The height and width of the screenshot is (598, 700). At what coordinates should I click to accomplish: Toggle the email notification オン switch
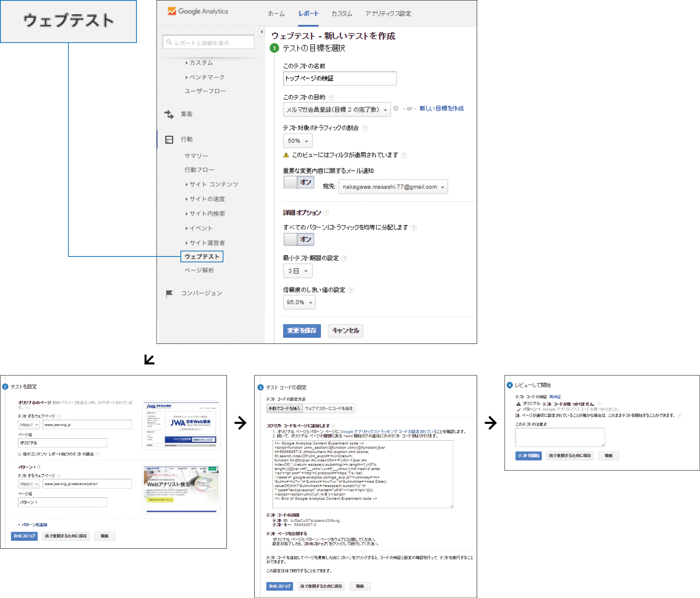coord(299,182)
